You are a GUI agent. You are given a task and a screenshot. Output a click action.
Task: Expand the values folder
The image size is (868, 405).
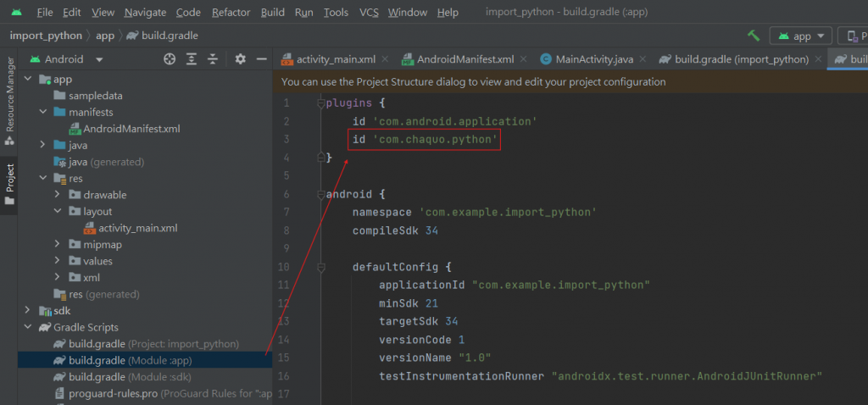click(x=58, y=261)
